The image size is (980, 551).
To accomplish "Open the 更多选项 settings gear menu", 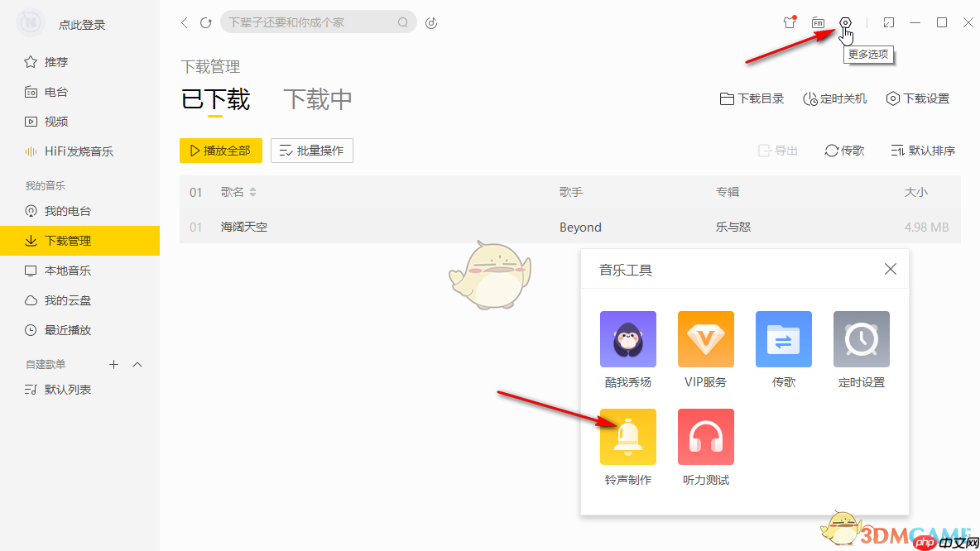I will [845, 22].
